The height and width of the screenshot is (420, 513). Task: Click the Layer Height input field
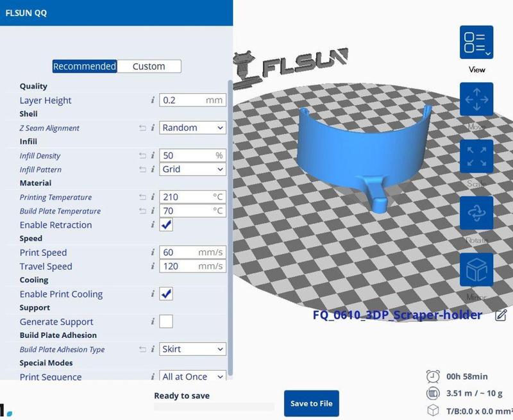click(193, 100)
